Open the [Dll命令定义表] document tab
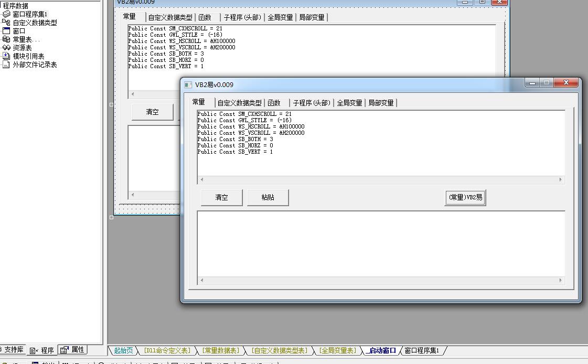 (167, 350)
